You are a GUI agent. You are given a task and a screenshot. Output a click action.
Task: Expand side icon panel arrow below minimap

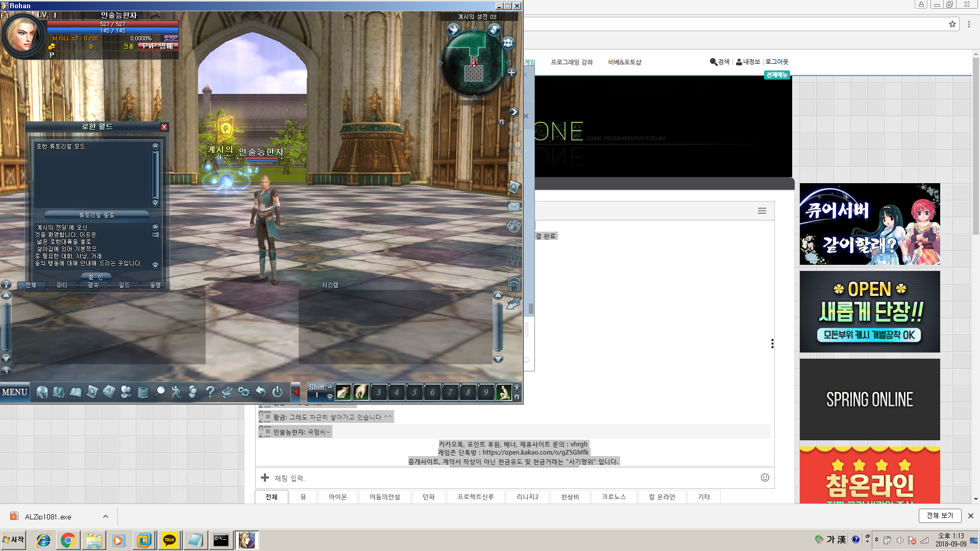point(513,112)
